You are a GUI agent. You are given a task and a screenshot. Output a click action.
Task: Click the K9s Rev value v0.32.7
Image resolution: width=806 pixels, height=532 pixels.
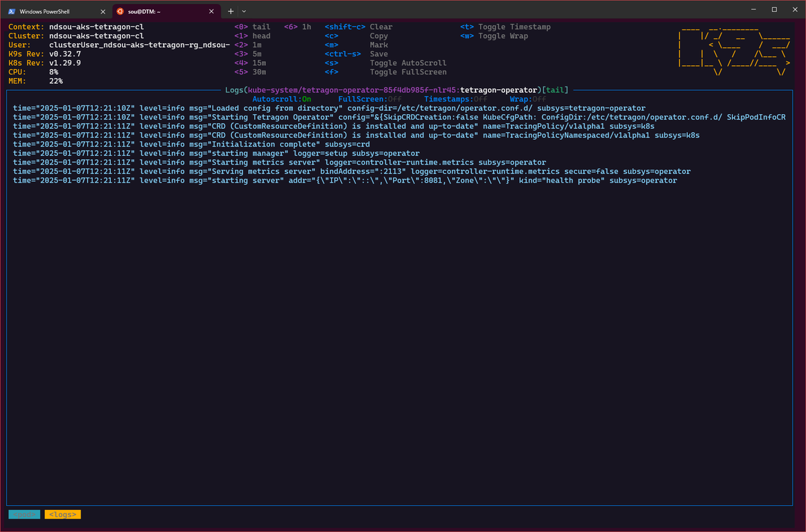(65, 54)
